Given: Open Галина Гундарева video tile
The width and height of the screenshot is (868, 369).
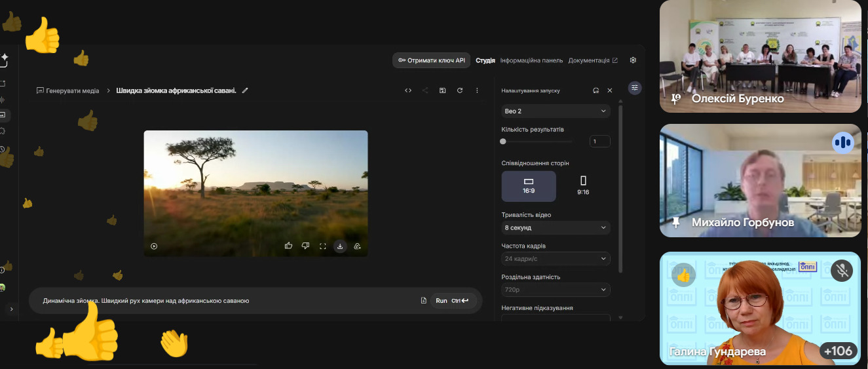Looking at the screenshot, I should click(x=760, y=308).
